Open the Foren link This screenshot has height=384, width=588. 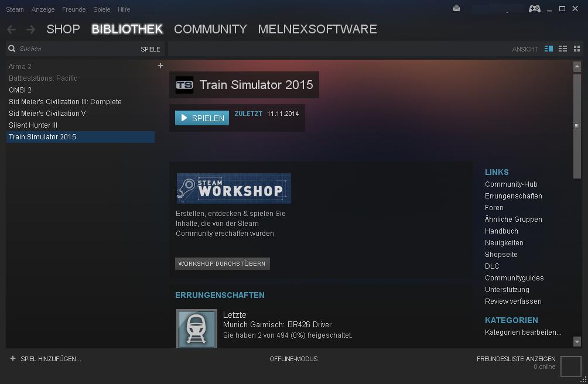(494, 208)
